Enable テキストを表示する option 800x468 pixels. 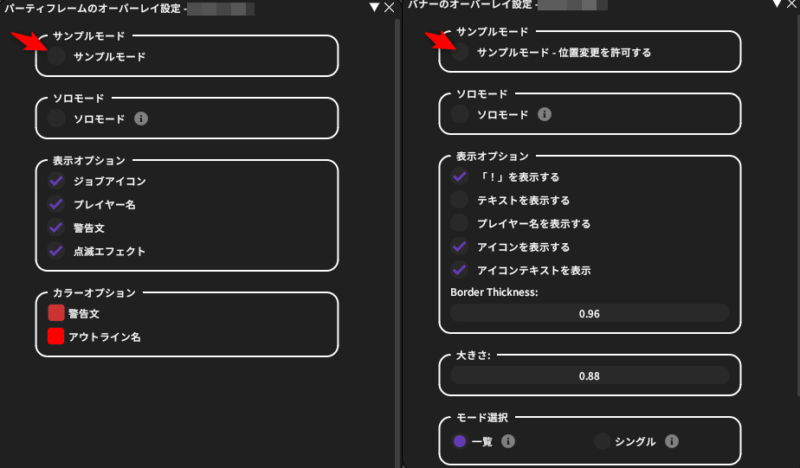point(460,200)
